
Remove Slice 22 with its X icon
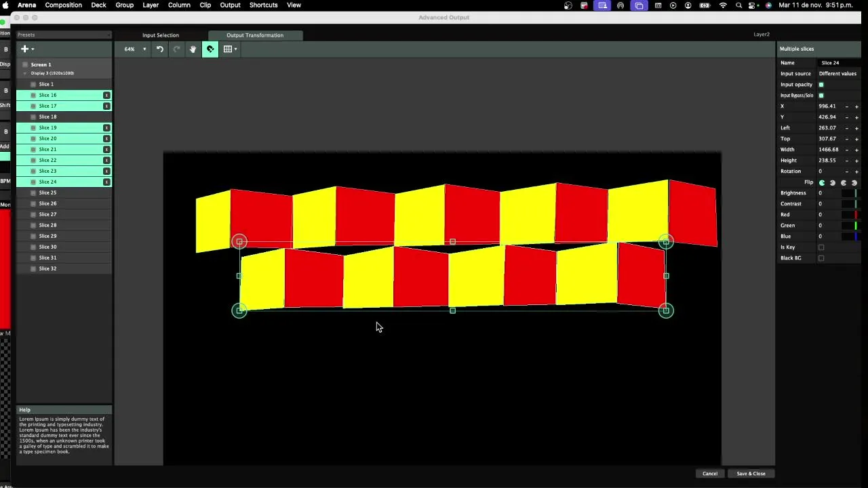point(106,160)
